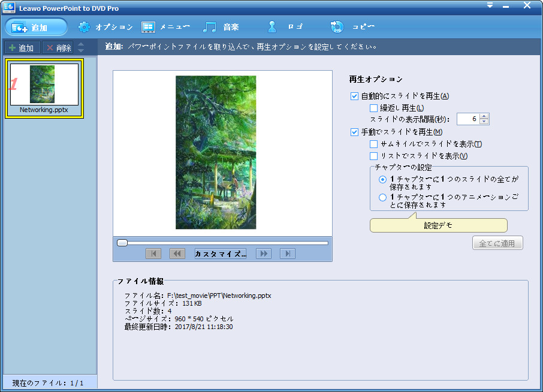The width and height of the screenshot is (543, 392).
Task: Click the 現在のファイル: 1 / 1 status text
Action: [x=48, y=383]
